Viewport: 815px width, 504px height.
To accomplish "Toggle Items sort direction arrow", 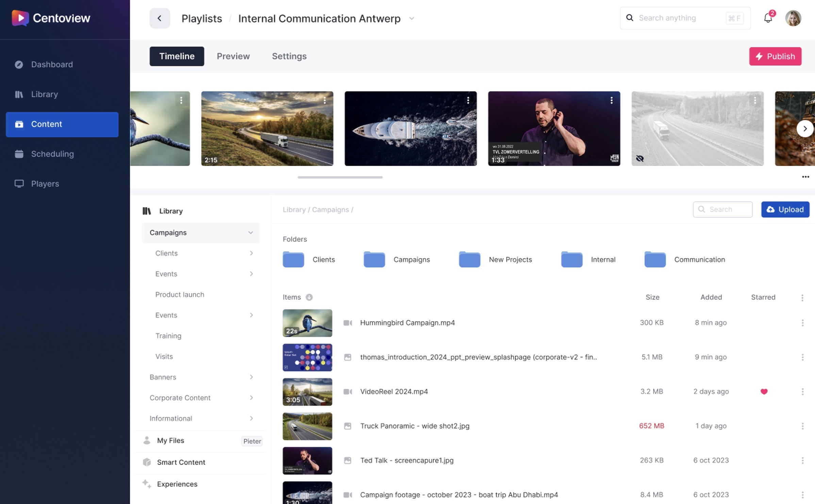I will tap(309, 297).
